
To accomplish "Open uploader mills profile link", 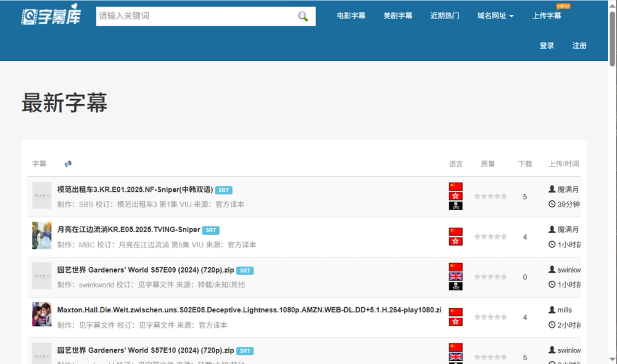I will 565,310.
